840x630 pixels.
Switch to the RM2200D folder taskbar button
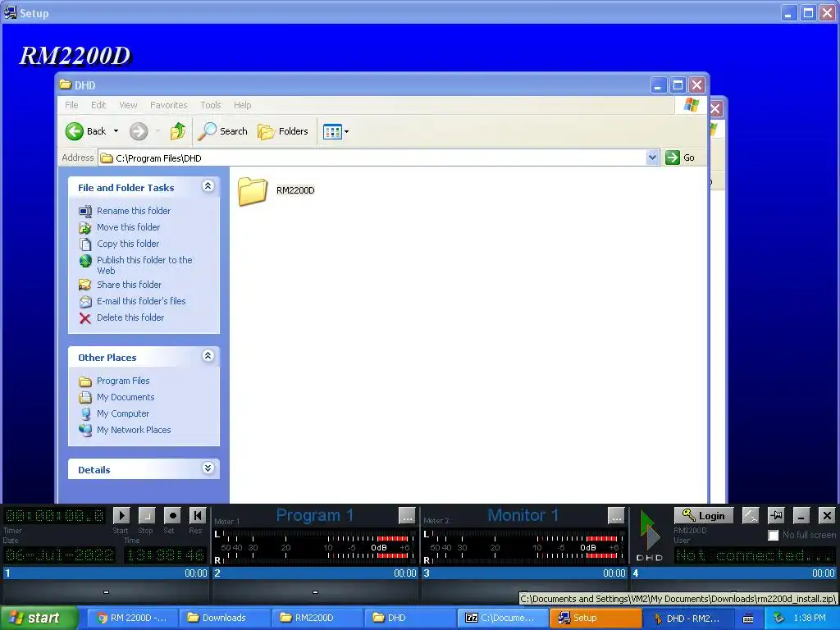[316, 618]
